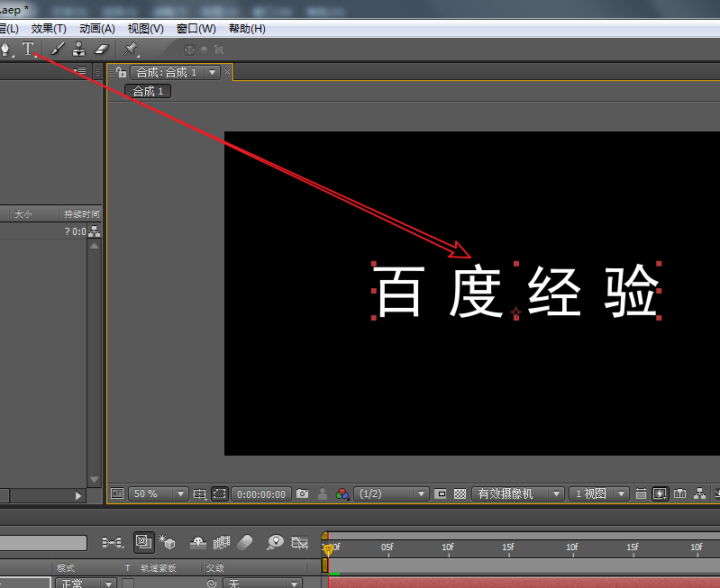
Task: Toggle Preserve Transparency checkbox for layer
Action: point(128,583)
